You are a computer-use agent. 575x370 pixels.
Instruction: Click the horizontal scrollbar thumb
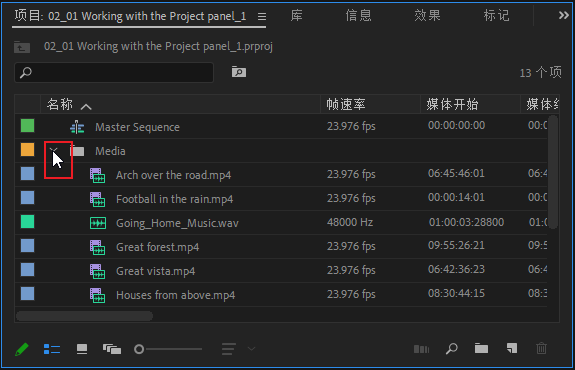85,316
